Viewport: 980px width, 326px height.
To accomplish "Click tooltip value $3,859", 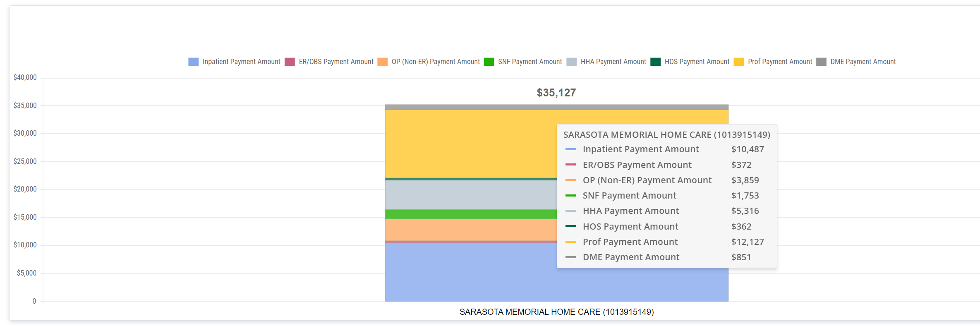I will click(745, 180).
